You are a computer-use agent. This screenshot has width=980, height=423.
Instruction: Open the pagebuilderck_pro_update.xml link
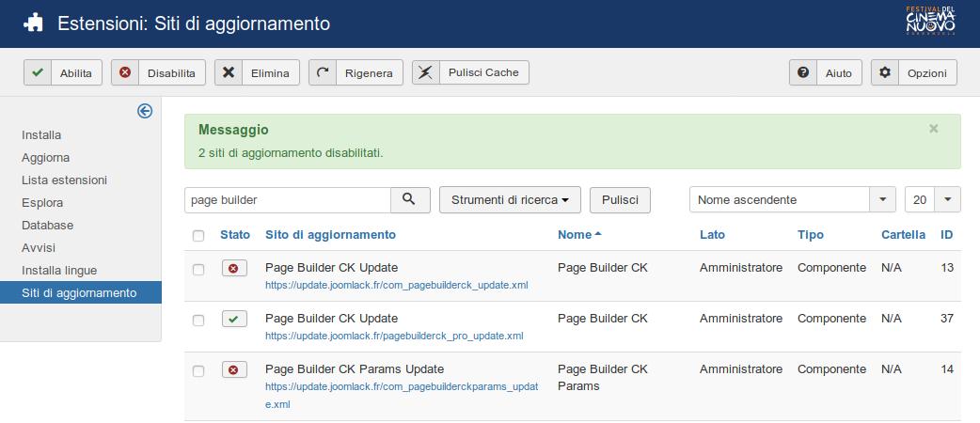tap(394, 336)
